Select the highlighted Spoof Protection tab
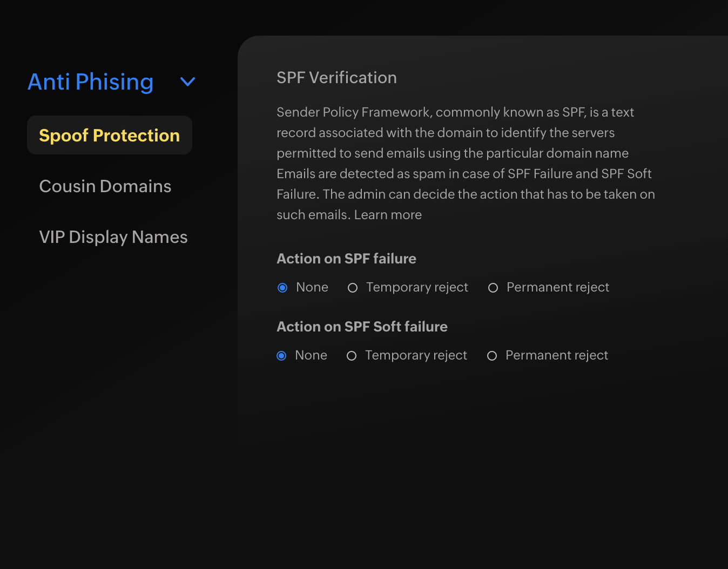This screenshot has width=728, height=569. (109, 136)
